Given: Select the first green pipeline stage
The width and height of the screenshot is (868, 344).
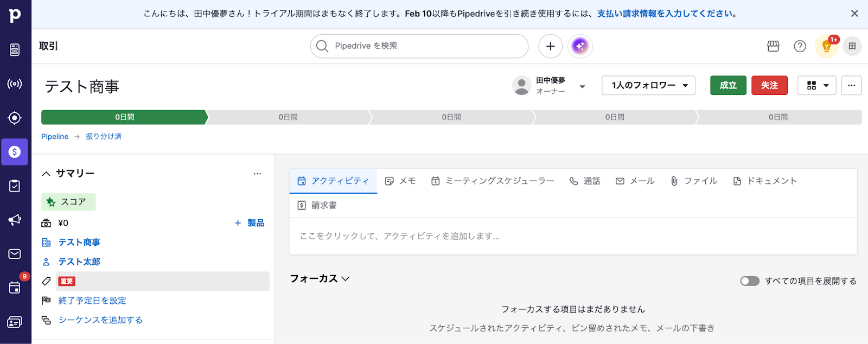Looking at the screenshot, I should pos(124,117).
